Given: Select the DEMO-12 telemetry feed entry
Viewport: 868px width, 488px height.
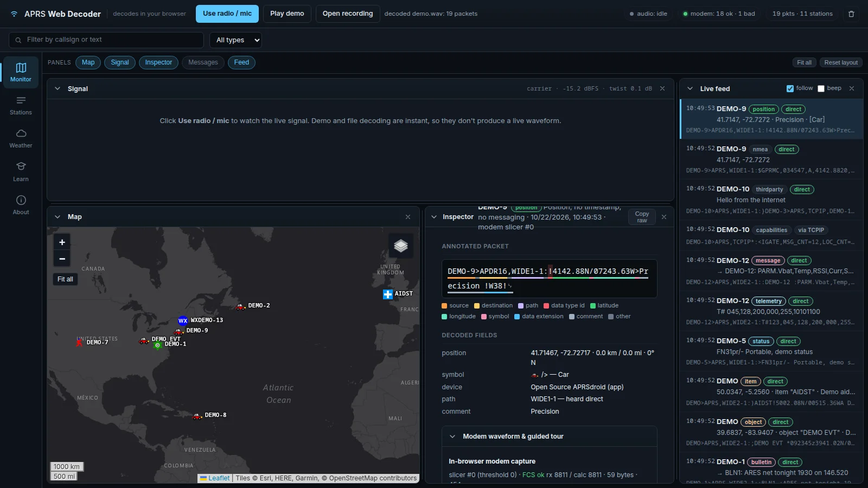Looking at the screenshot, I should 771,311.
